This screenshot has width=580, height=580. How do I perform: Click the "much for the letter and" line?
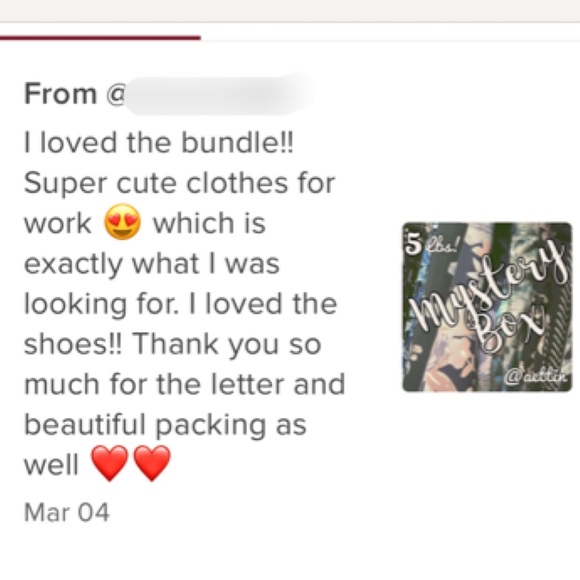184,384
